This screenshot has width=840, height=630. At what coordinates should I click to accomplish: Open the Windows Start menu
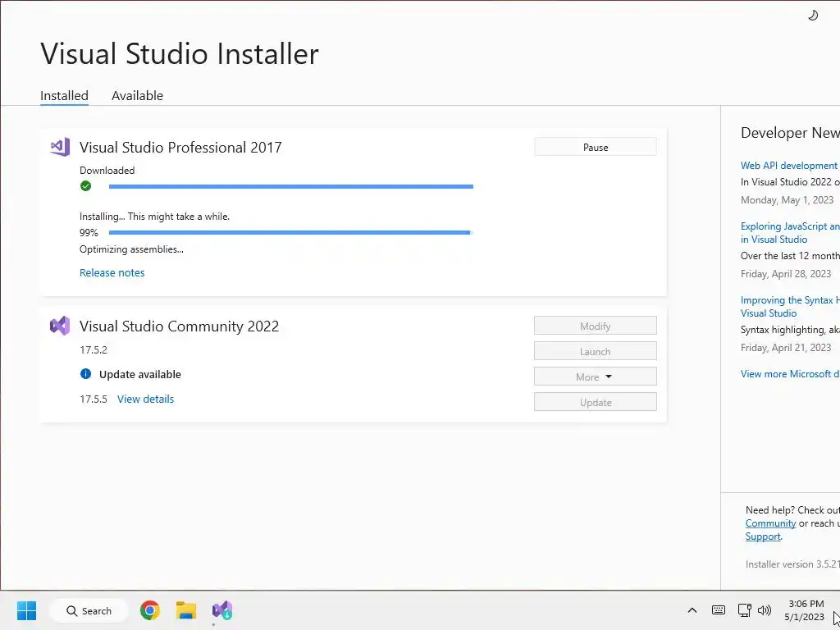click(26, 610)
